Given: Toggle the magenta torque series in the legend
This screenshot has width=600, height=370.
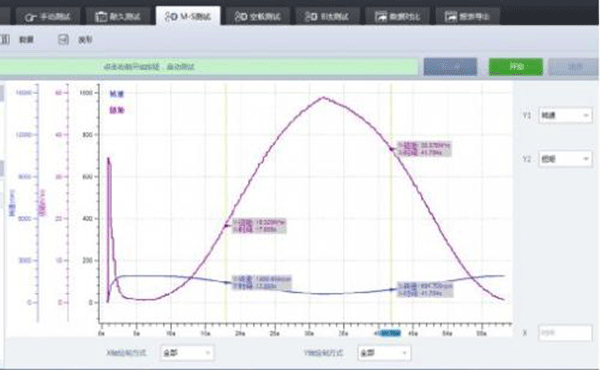Looking at the screenshot, I should tap(117, 110).
